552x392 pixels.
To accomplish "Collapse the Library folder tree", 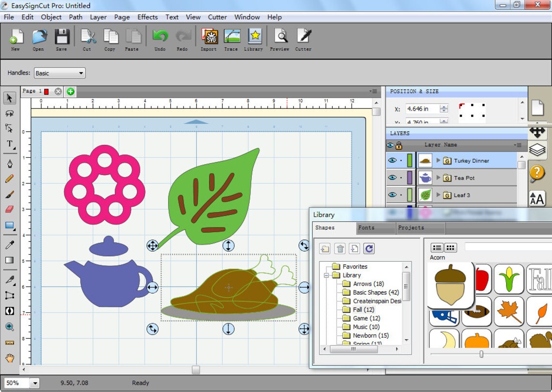I will [x=327, y=275].
